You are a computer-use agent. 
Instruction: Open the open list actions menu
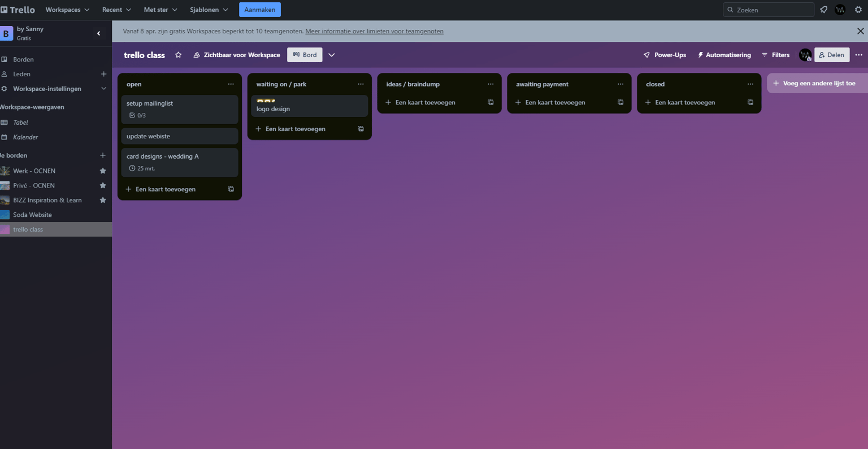coord(231,84)
